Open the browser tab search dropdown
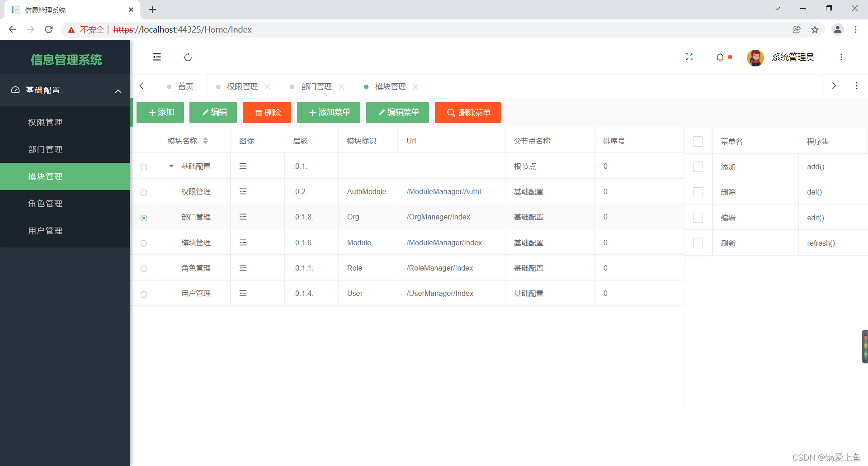The height and width of the screenshot is (466, 868). (777, 9)
